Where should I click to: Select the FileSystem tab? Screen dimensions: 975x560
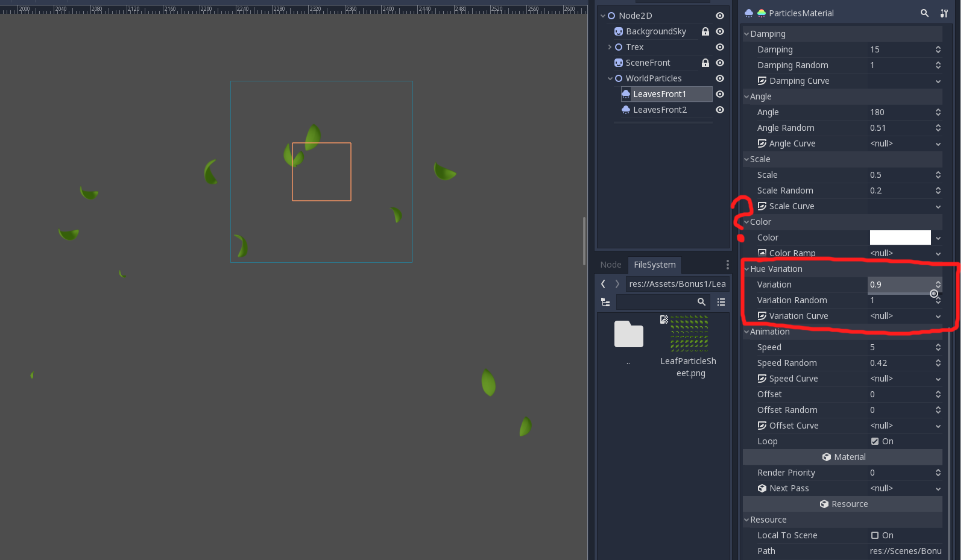654,265
